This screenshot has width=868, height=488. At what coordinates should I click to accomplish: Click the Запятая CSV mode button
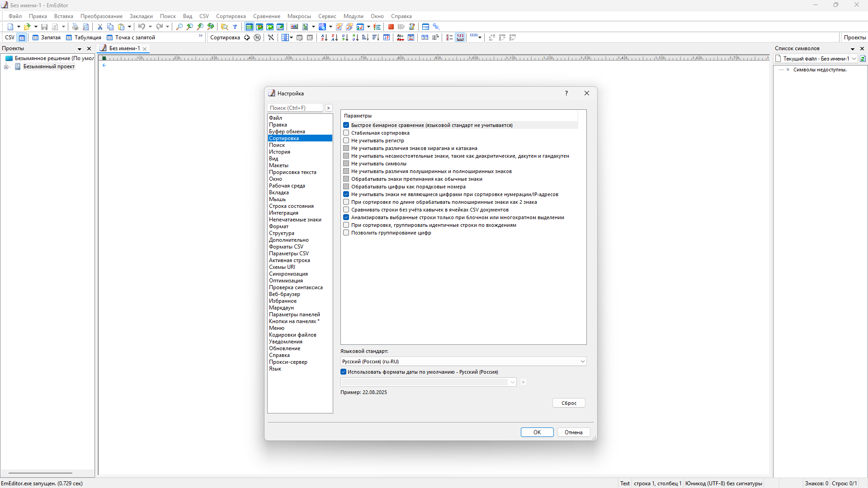point(47,38)
